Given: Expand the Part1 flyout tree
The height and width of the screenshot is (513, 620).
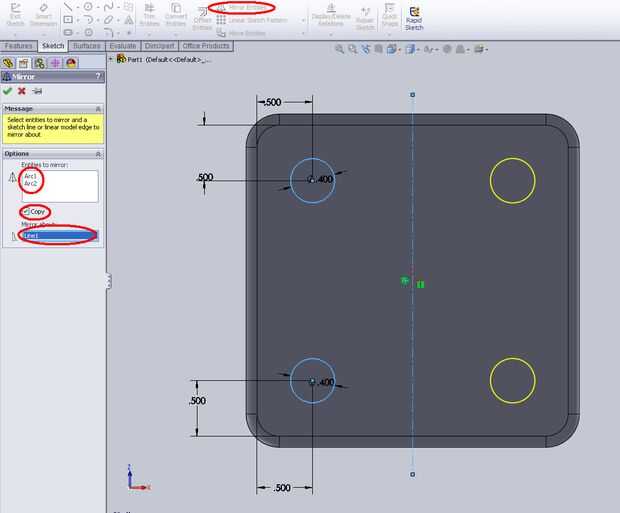Looking at the screenshot, I should [x=111, y=59].
